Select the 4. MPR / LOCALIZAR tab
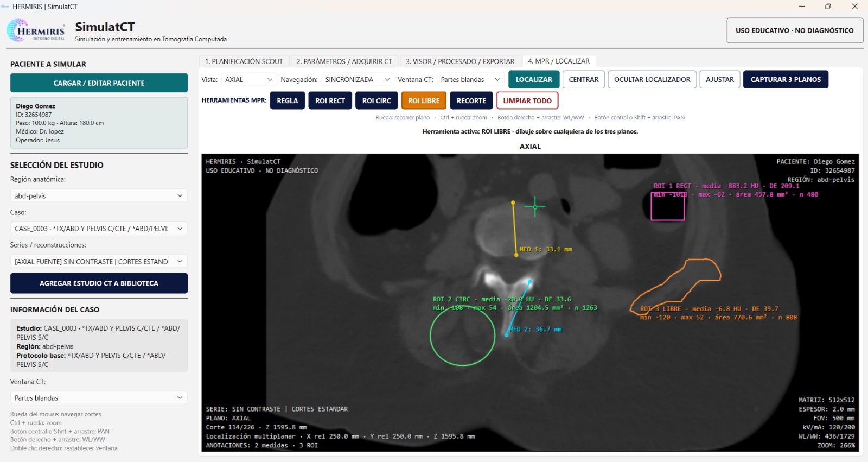This screenshot has width=868, height=462. click(559, 61)
